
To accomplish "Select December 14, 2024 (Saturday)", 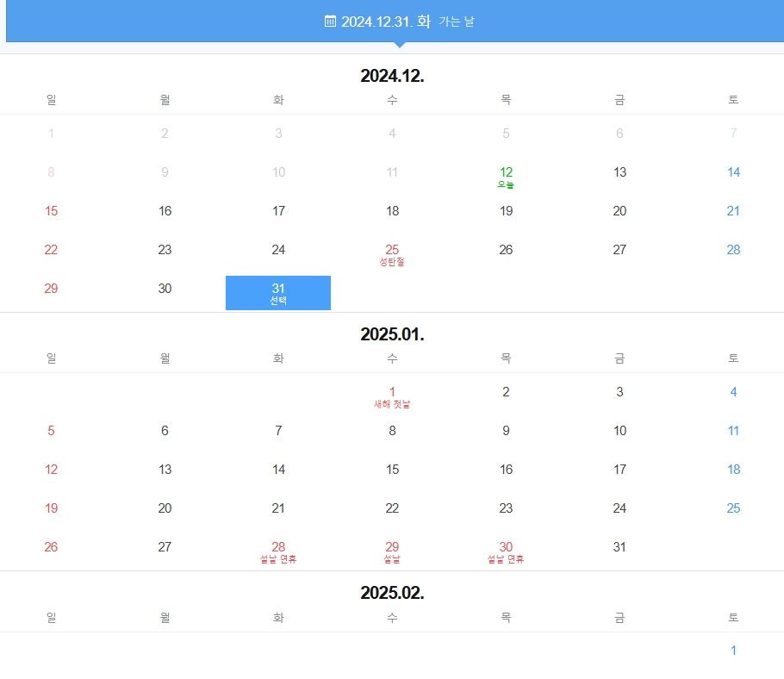I will tap(733, 172).
